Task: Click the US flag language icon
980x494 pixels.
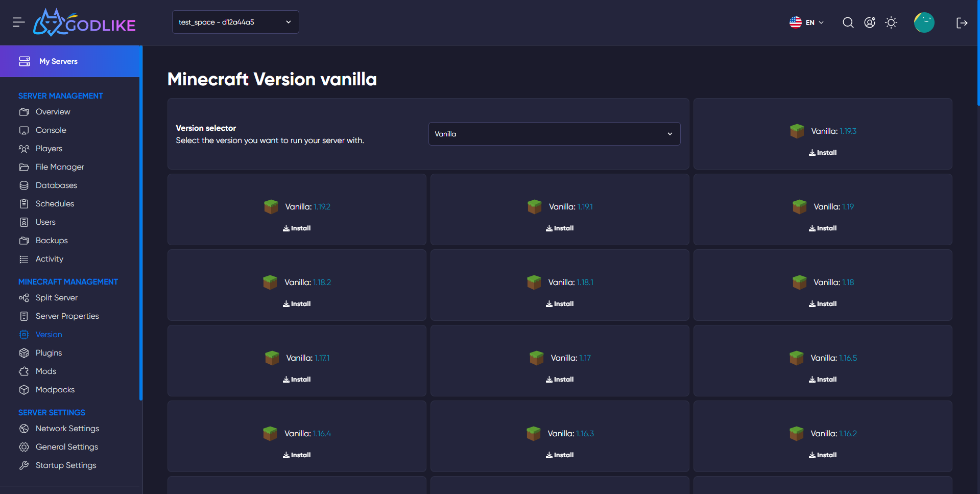Action: click(x=795, y=22)
